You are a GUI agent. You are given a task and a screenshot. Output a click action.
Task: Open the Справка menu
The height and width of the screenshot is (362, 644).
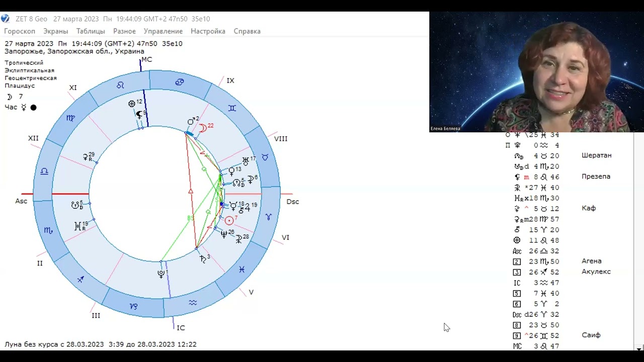click(247, 31)
